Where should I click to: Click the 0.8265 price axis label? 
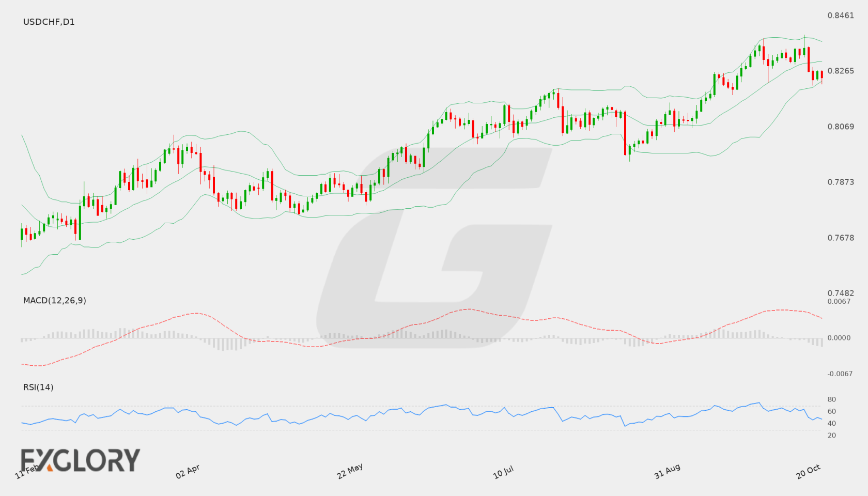coord(841,71)
